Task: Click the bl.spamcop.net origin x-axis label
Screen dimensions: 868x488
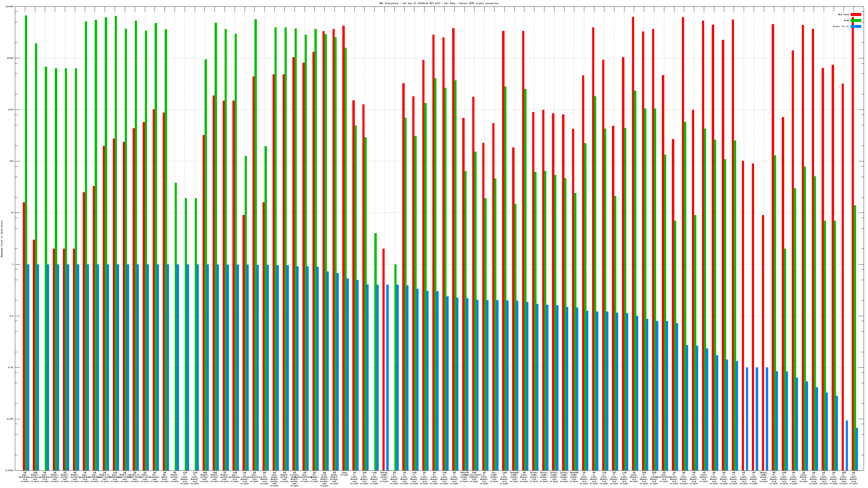Action: click(x=155, y=477)
